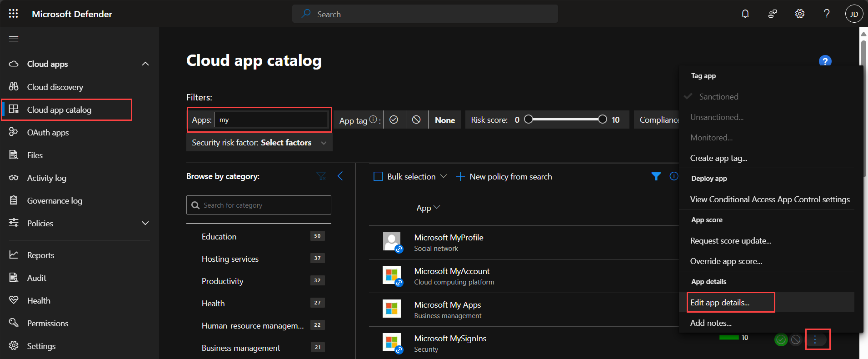The width and height of the screenshot is (868, 359).
Task: Choose Unsanctioned... menu entry
Action: tap(717, 117)
